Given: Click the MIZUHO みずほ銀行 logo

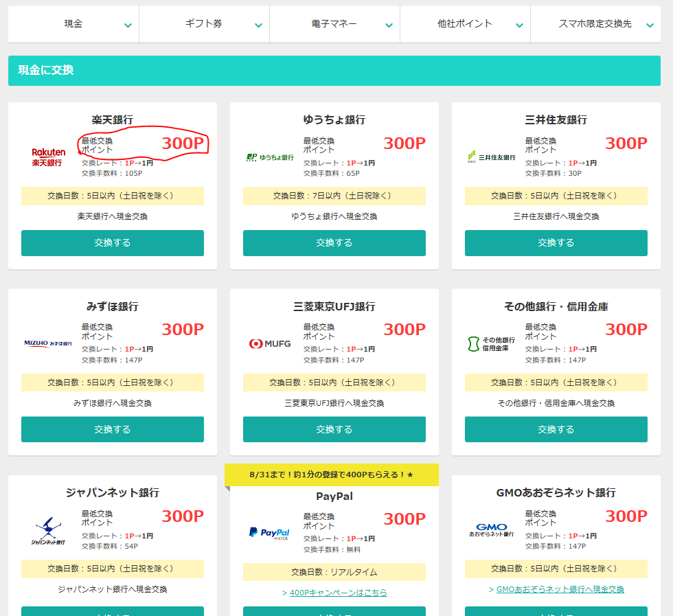Looking at the screenshot, I should pos(48,343).
